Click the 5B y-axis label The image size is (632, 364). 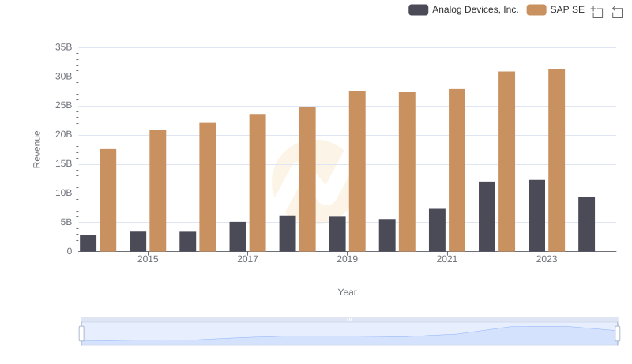[x=66, y=222]
